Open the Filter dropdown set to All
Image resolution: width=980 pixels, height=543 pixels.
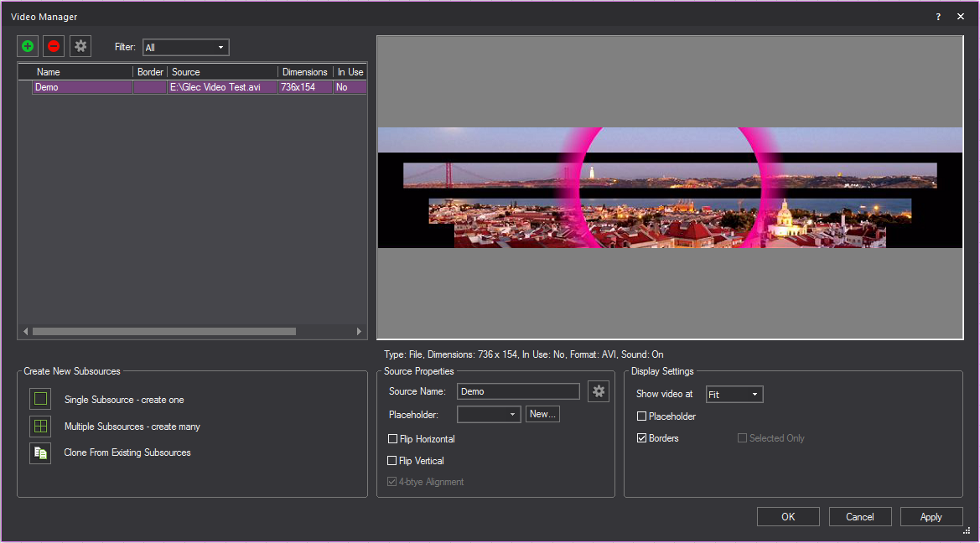185,48
